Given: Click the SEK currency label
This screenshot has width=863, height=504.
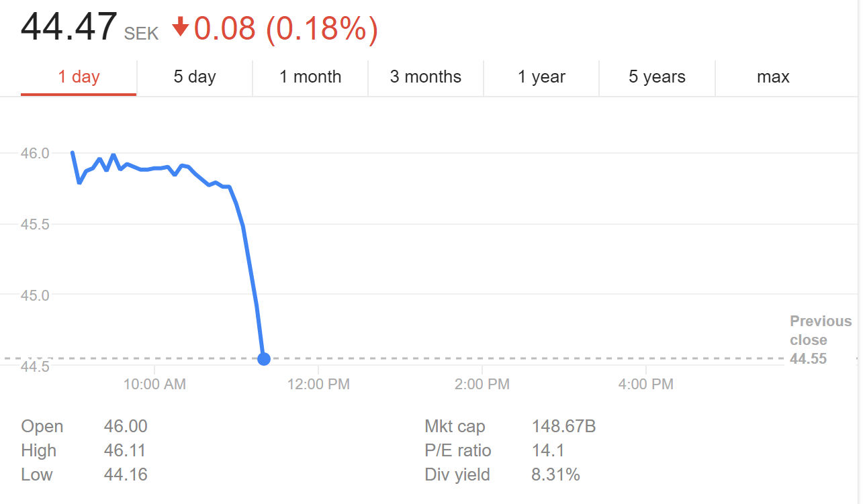Looking at the screenshot, I should (141, 34).
